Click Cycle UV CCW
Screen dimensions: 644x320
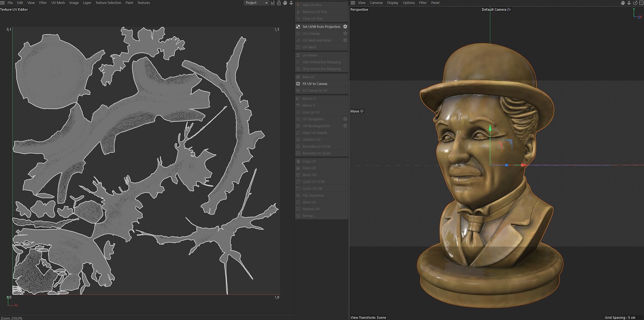coord(322,182)
